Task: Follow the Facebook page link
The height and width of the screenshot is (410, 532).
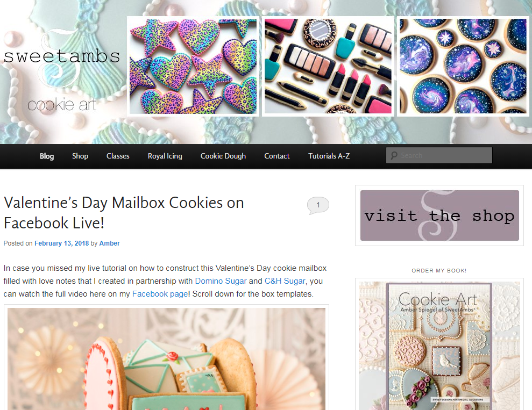Action: point(160,294)
